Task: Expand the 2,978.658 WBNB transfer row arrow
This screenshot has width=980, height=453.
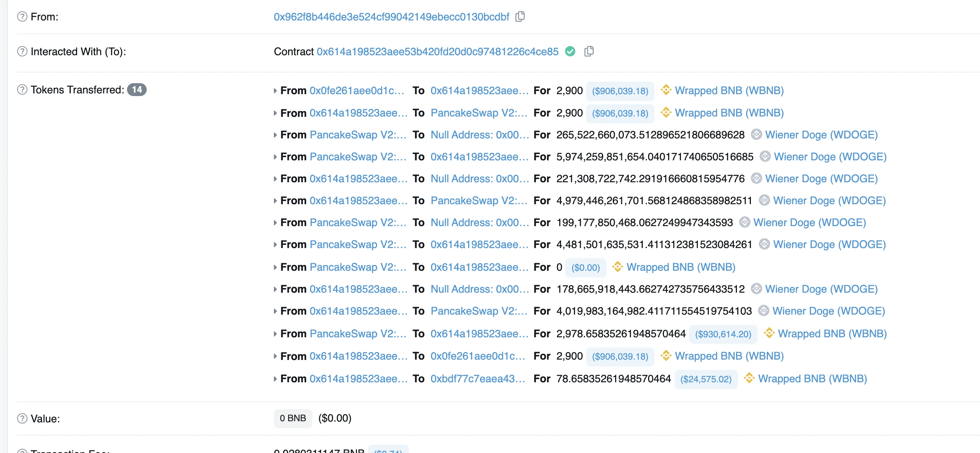Action: (275, 334)
